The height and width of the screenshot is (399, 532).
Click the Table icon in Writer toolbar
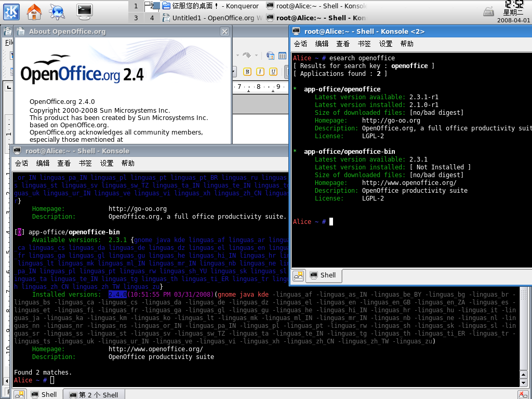pos(282,56)
